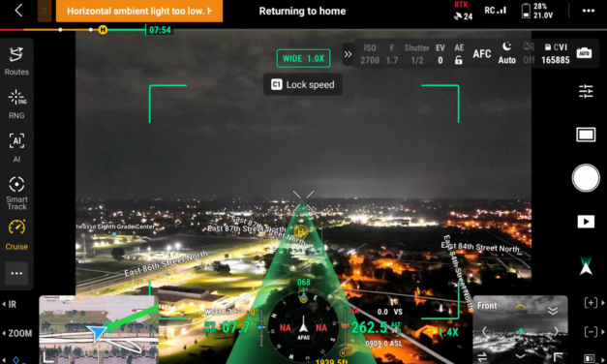The height and width of the screenshot is (364, 607).
Task: Open the Routes tool
Action: 16,61
